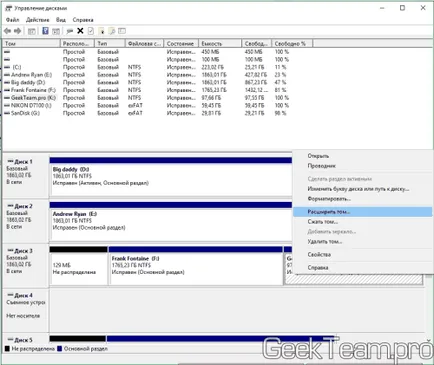Click the drive icon beside GeekTeam.pro (K:)

click(x=7, y=98)
